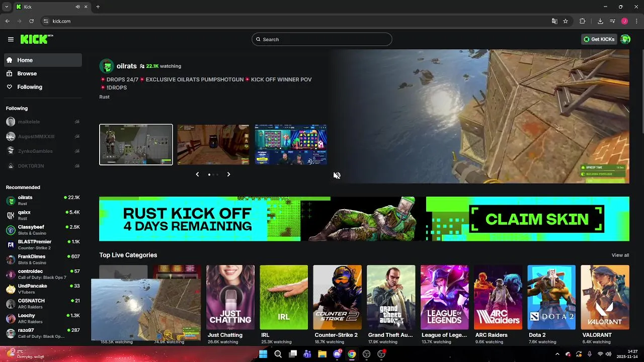The width and height of the screenshot is (644, 362).
Task: Open followed channel AugustMMXXIII
Action: 43,136
